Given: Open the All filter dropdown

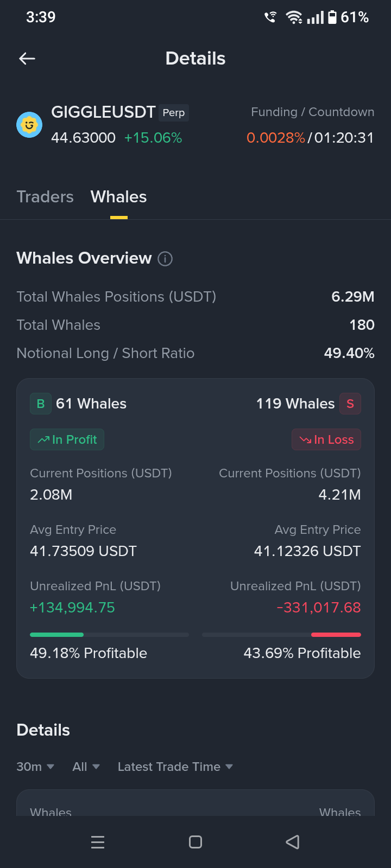Looking at the screenshot, I should (x=86, y=767).
